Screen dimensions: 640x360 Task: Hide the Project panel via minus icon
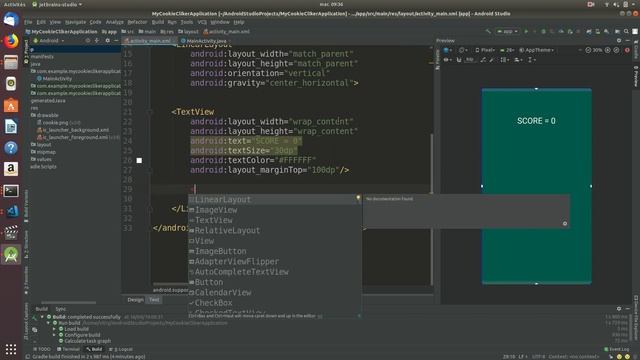click(116, 40)
